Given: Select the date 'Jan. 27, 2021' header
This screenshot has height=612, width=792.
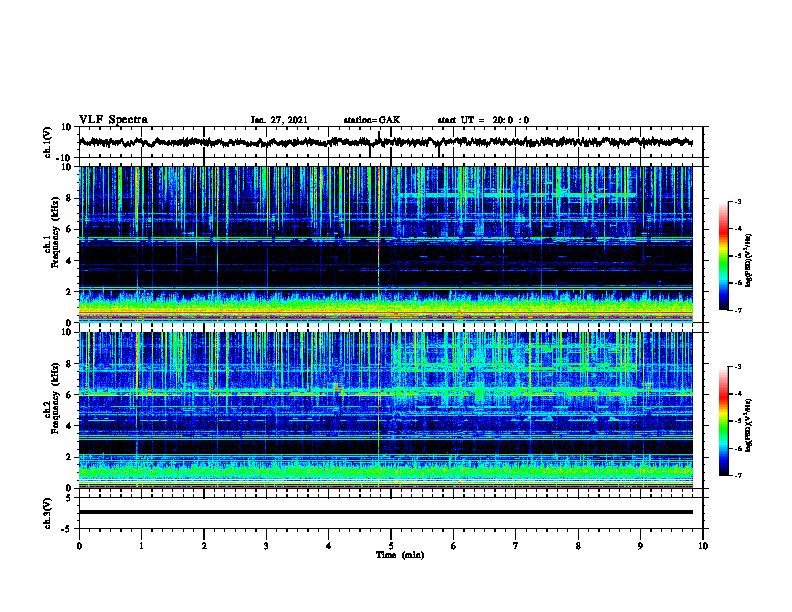Looking at the screenshot, I should click(279, 120).
